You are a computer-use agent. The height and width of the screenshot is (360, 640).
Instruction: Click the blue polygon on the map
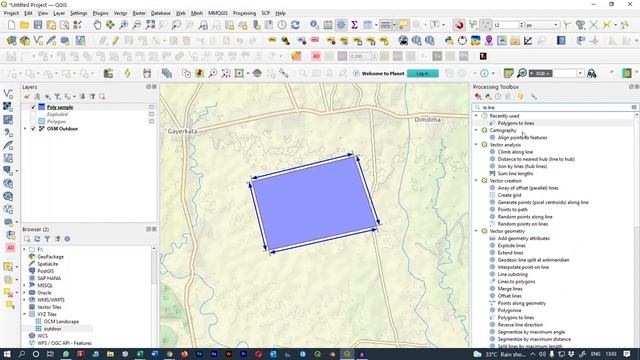pos(314,203)
